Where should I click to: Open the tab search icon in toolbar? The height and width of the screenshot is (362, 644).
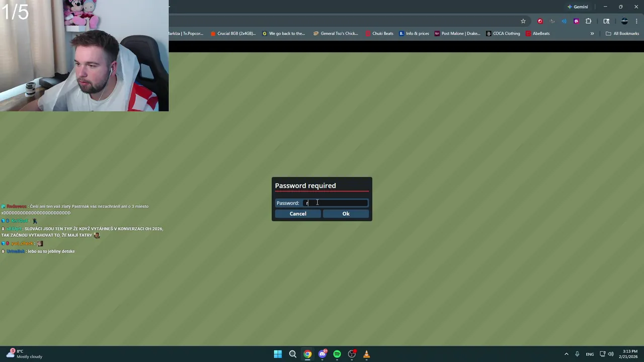tap(606, 21)
